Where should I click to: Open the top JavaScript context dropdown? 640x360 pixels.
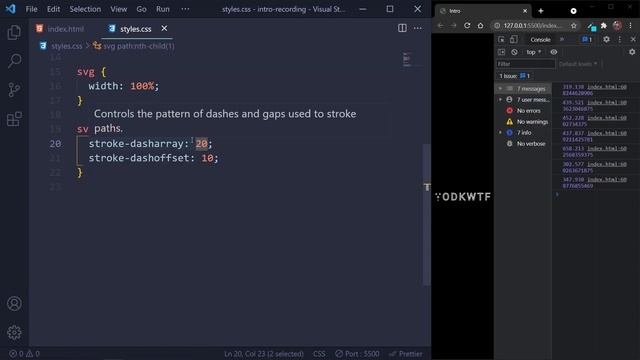533,52
